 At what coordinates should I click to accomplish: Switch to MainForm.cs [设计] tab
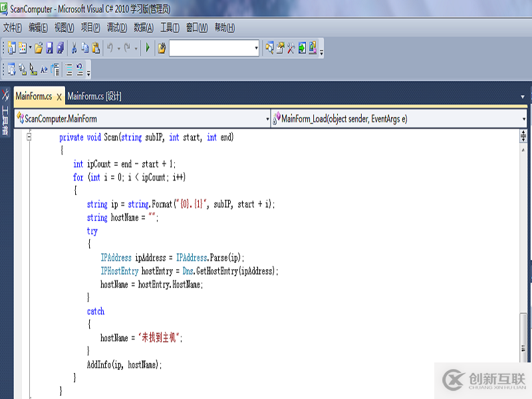click(x=94, y=96)
